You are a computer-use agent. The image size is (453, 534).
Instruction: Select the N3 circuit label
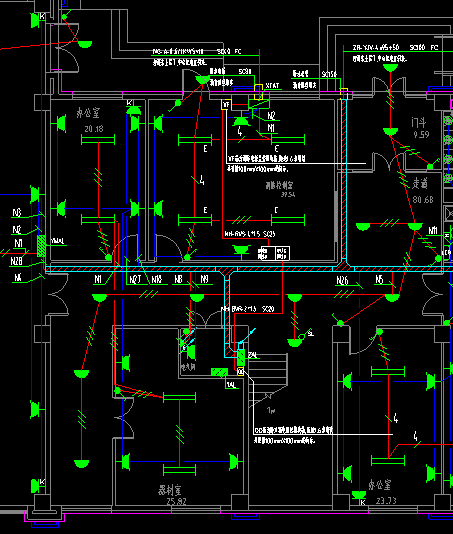(17, 213)
